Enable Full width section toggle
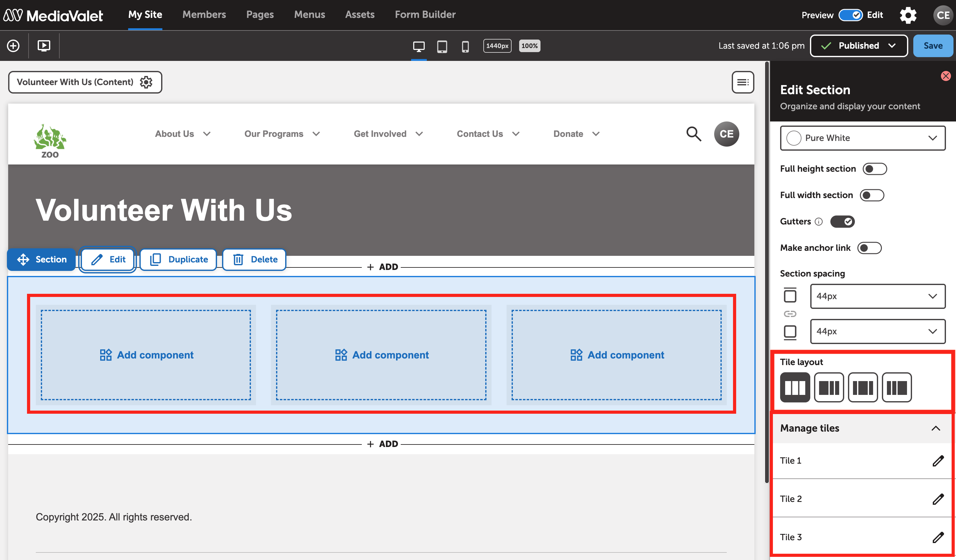Screen dimensions: 956x560 872,195
